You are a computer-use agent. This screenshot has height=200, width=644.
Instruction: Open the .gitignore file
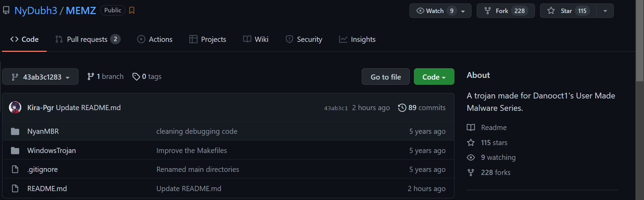pos(43,169)
